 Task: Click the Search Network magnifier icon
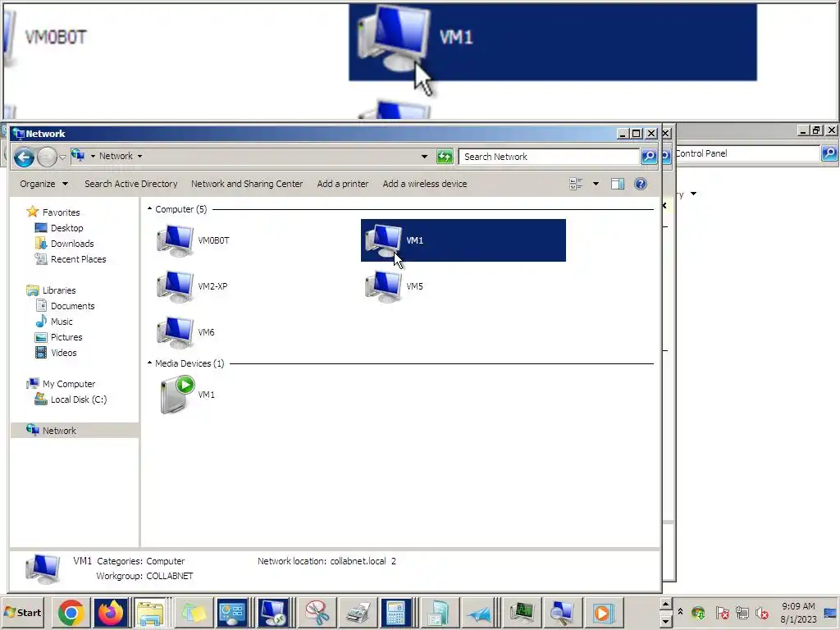649,157
